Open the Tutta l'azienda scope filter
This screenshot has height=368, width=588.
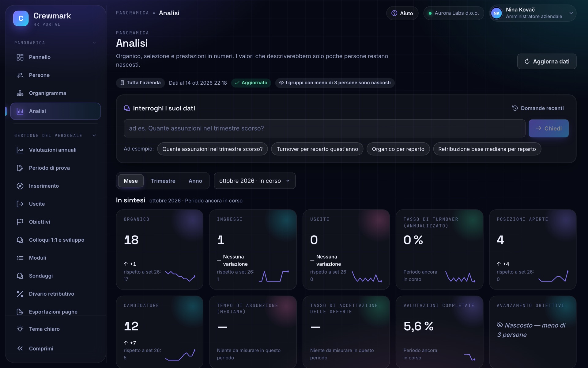coord(140,83)
